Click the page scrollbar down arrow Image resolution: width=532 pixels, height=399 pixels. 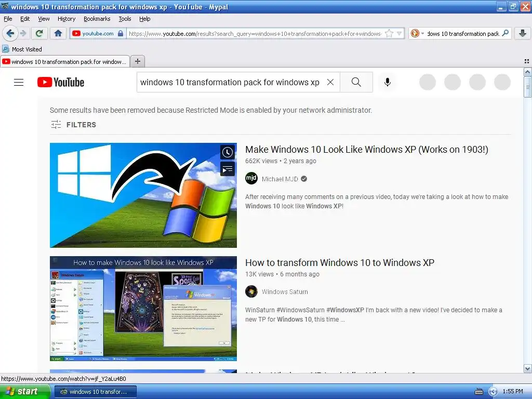pyautogui.click(x=527, y=368)
